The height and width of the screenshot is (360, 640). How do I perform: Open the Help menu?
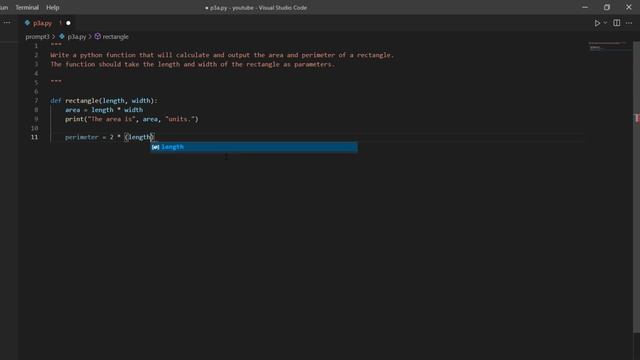click(53, 7)
